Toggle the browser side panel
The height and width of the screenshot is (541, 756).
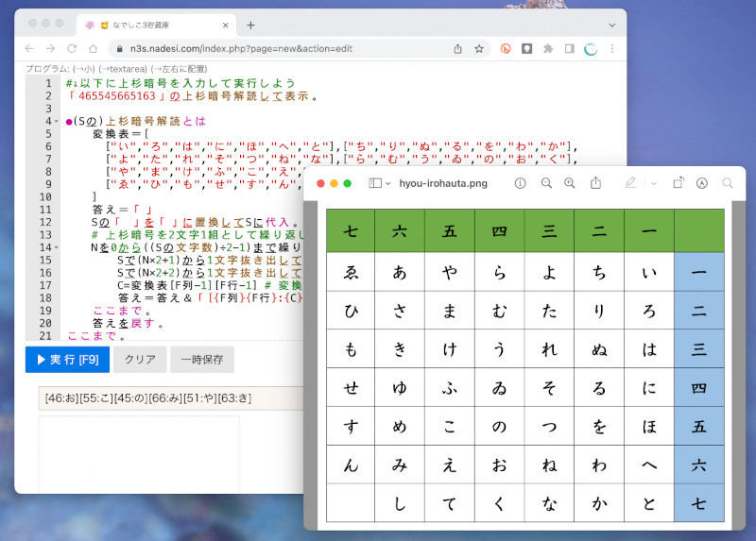(x=570, y=49)
